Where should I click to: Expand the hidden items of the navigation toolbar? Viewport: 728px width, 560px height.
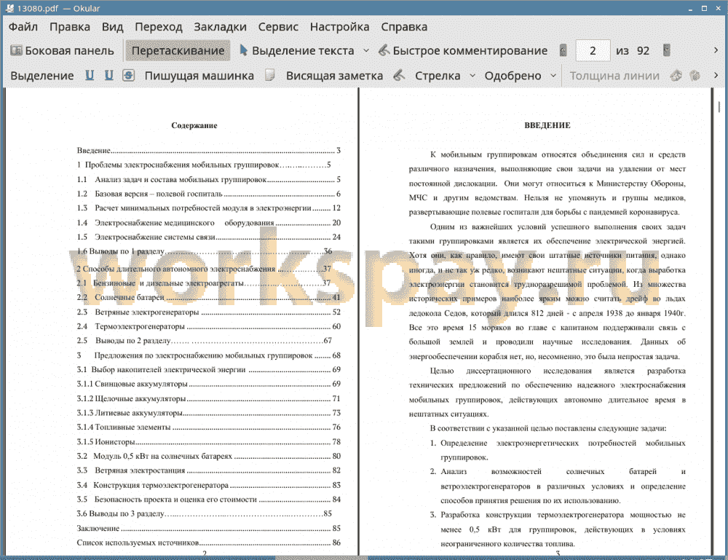click(716, 50)
